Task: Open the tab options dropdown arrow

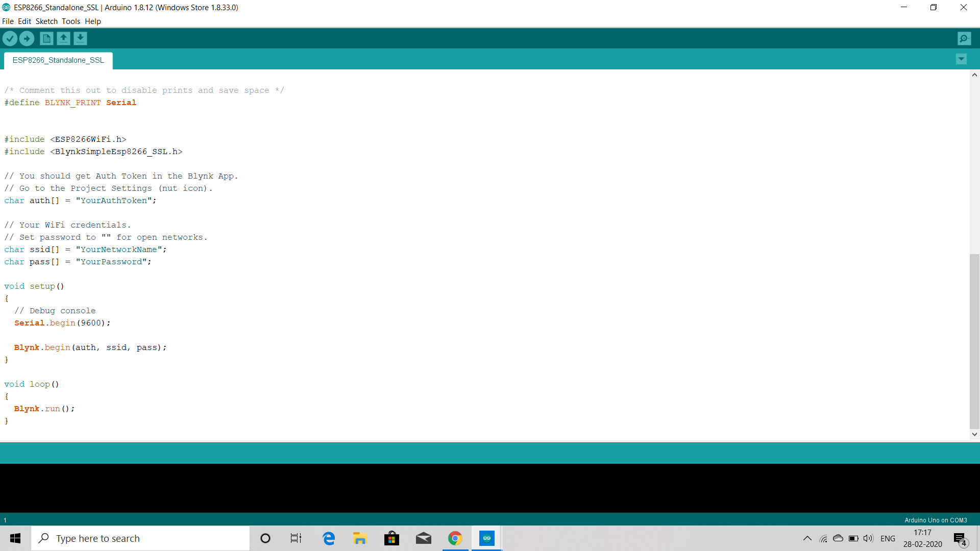Action: coord(961,59)
